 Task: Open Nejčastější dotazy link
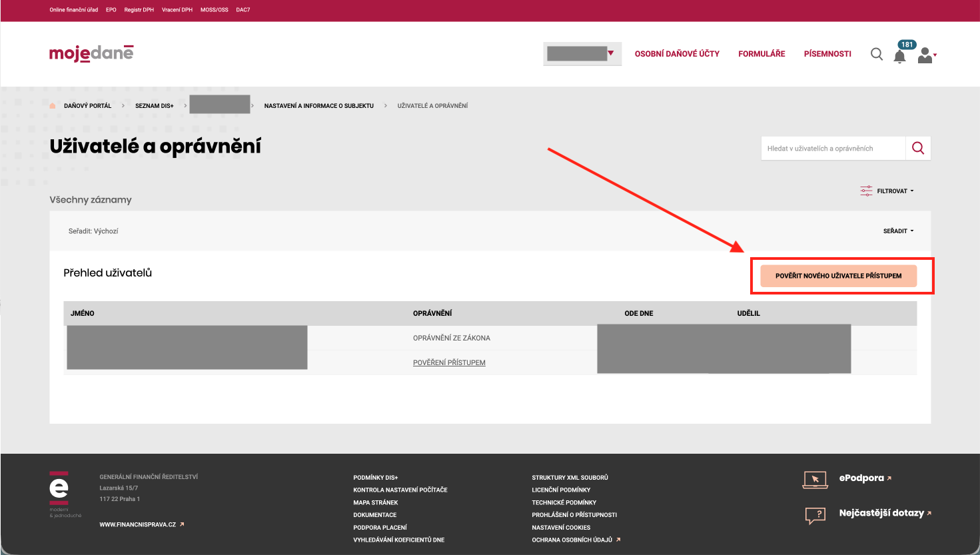[885, 513]
